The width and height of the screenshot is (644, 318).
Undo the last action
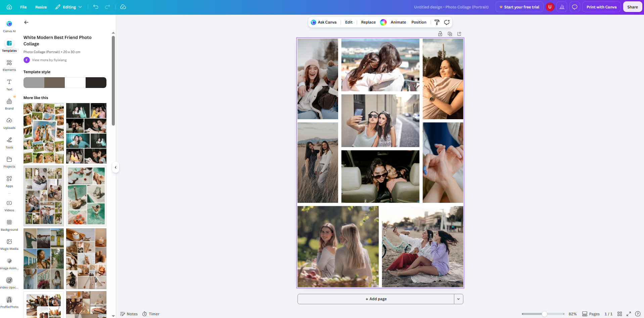(x=96, y=7)
